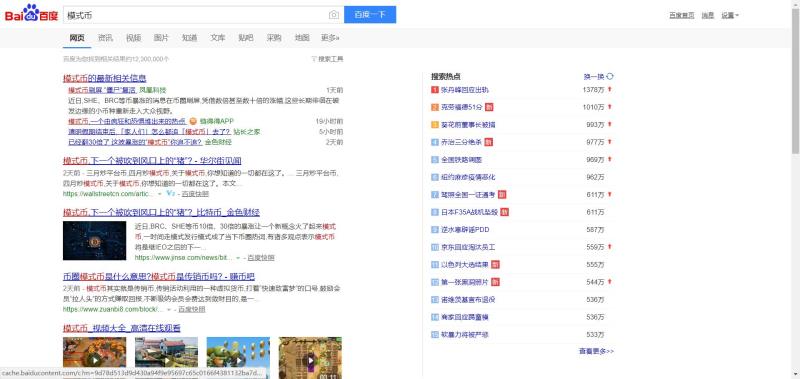Screen dimensions: 800x379
Task: Open hot search 第一张黑洞照片
Action: (465, 282)
